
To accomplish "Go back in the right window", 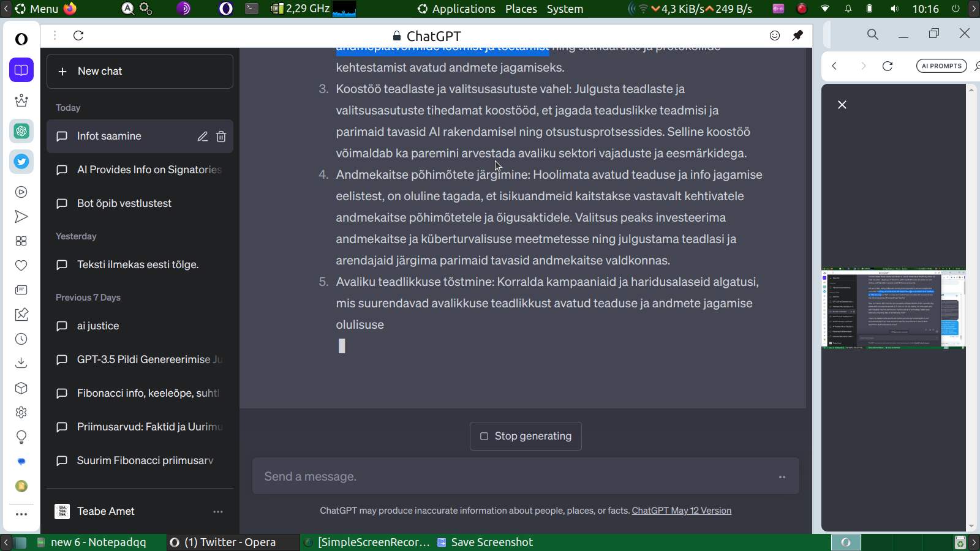I will pos(834,66).
